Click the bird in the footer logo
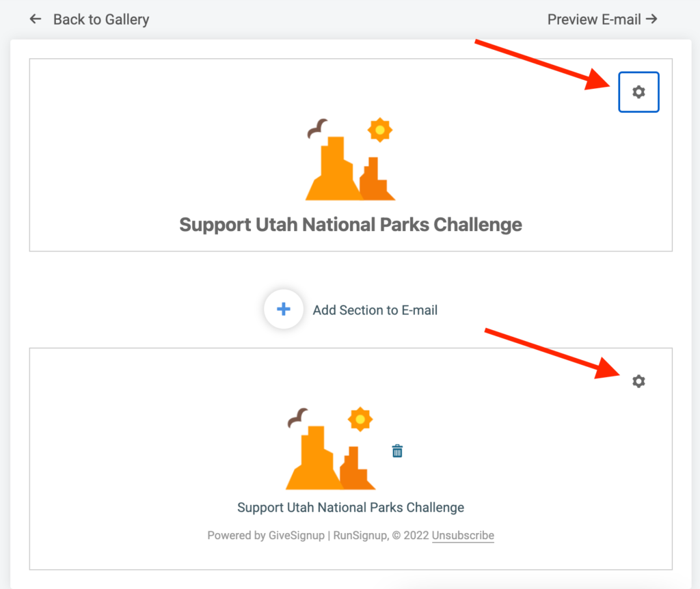The width and height of the screenshot is (700, 589). [x=298, y=417]
